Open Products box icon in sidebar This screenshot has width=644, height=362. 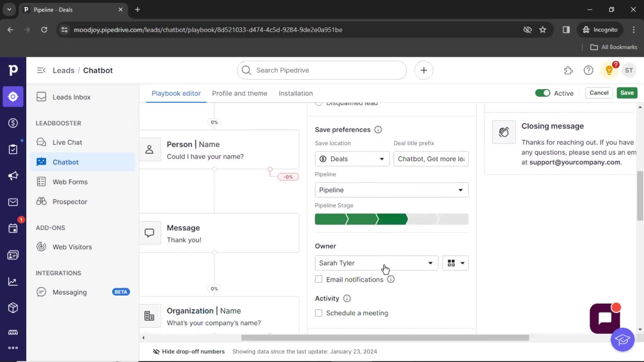click(x=13, y=308)
